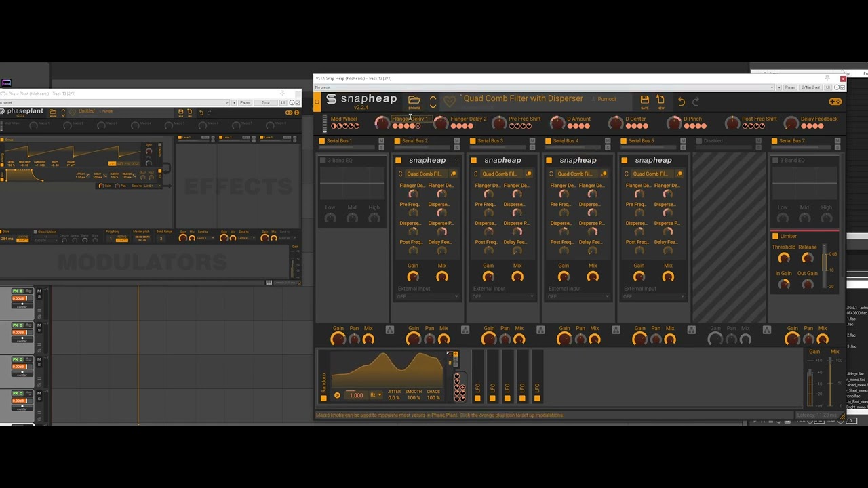Click the D Amount macro knob

tap(557, 123)
